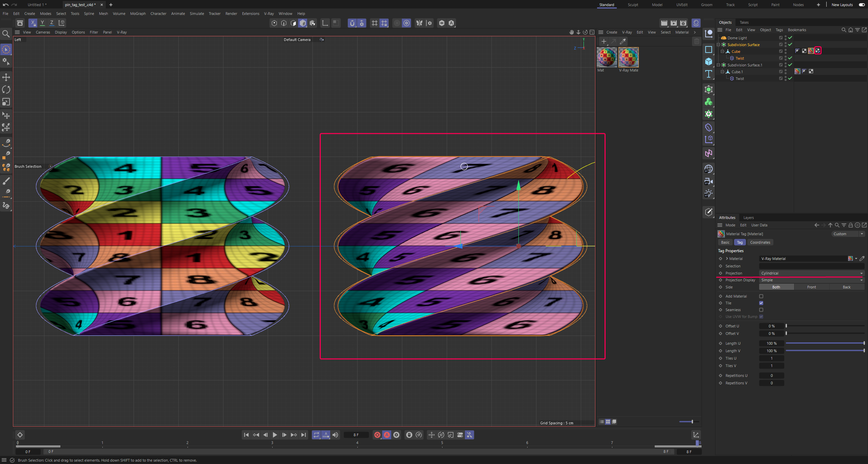The image size is (868, 464).
Task: Expand the Material parameter chevron
Action: point(727,259)
